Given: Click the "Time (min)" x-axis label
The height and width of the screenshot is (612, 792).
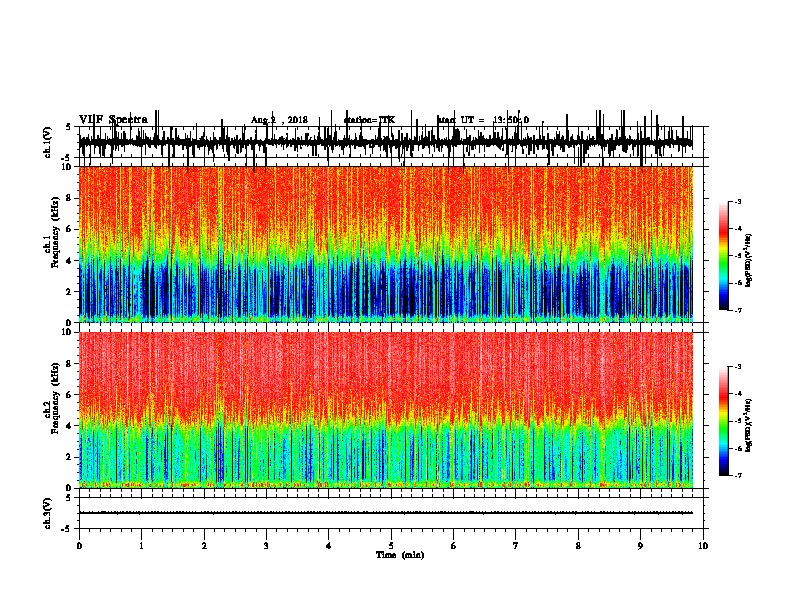Looking at the screenshot, I should 400,555.
